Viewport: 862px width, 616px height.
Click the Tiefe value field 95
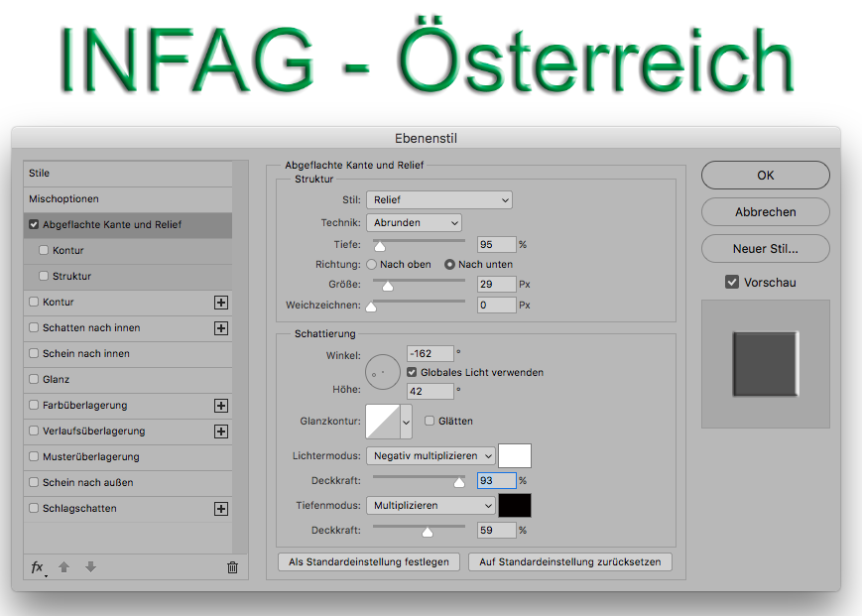[496, 245]
